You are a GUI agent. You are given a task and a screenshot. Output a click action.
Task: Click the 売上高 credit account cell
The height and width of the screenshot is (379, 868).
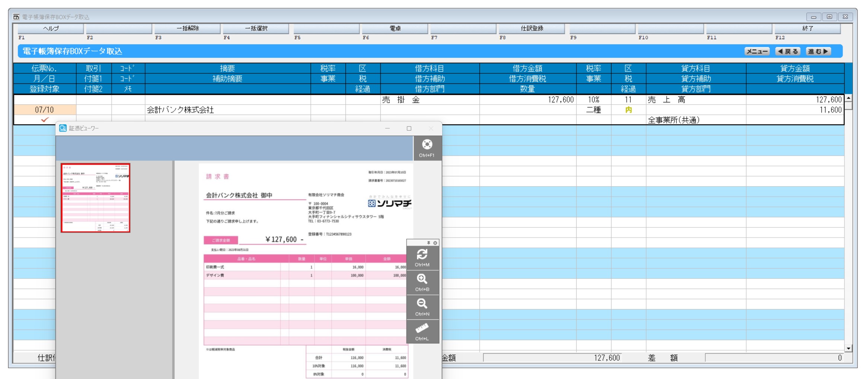(696, 100)
